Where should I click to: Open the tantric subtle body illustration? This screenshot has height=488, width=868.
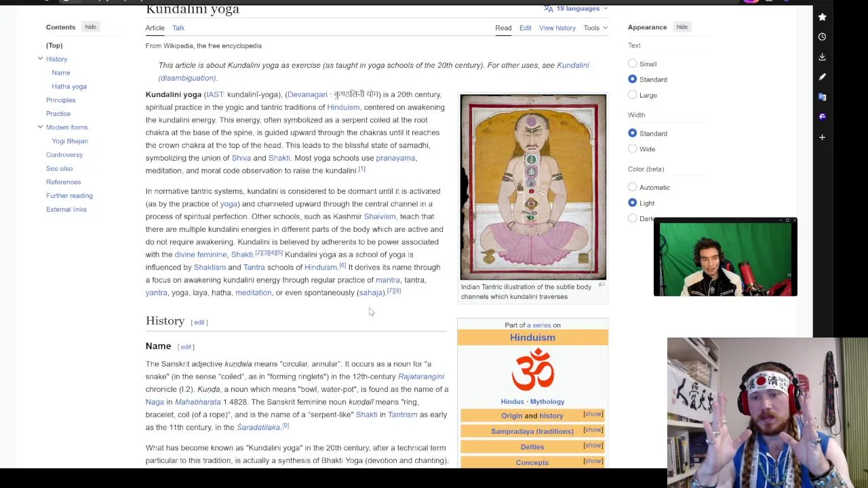(533, 187)
